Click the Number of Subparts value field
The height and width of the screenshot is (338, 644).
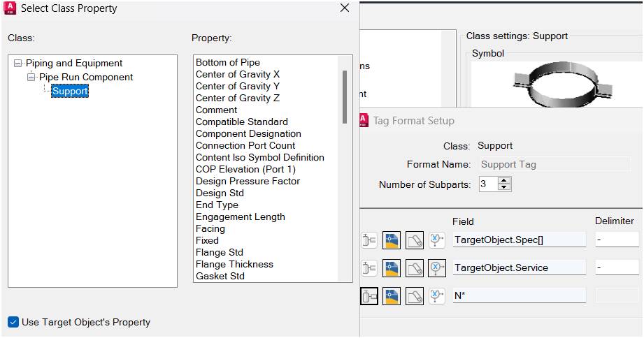488,184
